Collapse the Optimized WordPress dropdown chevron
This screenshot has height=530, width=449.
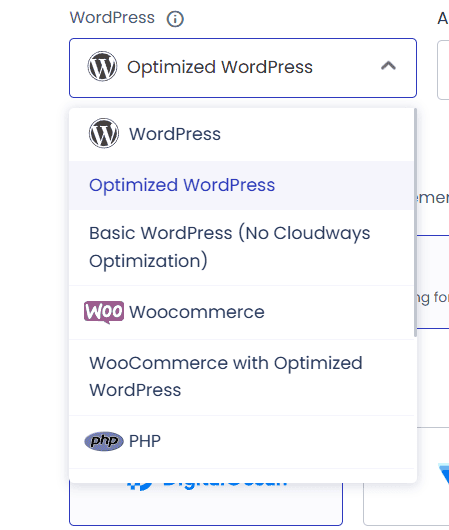click(x=388, y=66)
